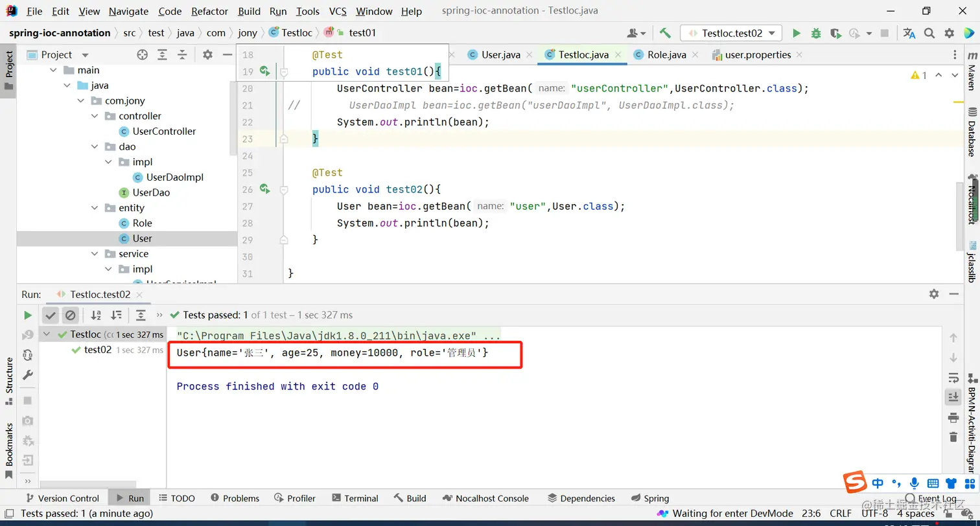Toggle the Bookmarks tool window button
Viewport: 980px width, 526px height.
tap(8, 451)
